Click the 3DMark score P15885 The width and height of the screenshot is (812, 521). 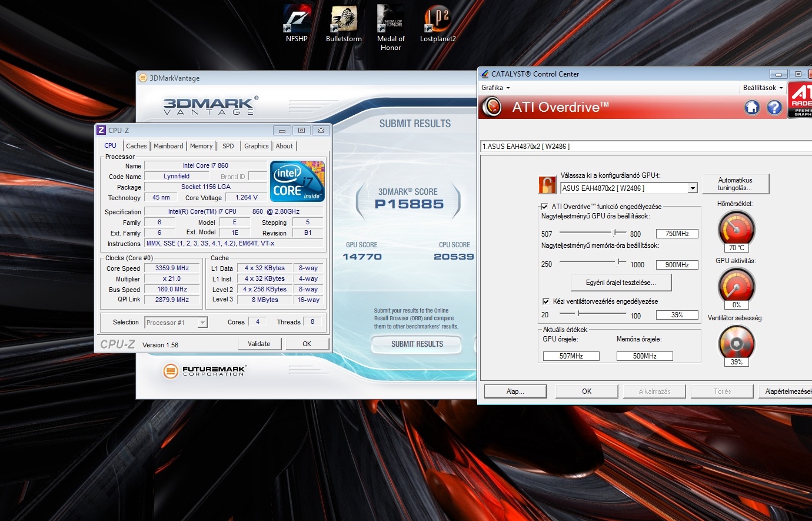[409, 204]
